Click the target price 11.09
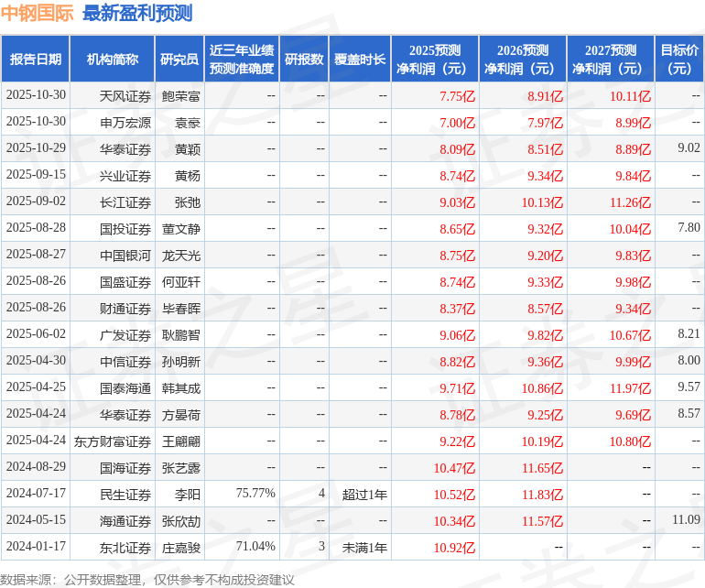 click(x=686, y=519)
